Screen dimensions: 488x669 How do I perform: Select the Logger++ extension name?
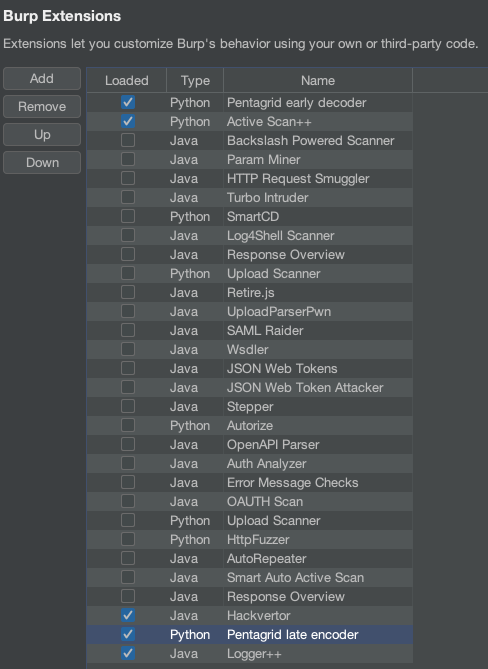(x=254, y=653)
